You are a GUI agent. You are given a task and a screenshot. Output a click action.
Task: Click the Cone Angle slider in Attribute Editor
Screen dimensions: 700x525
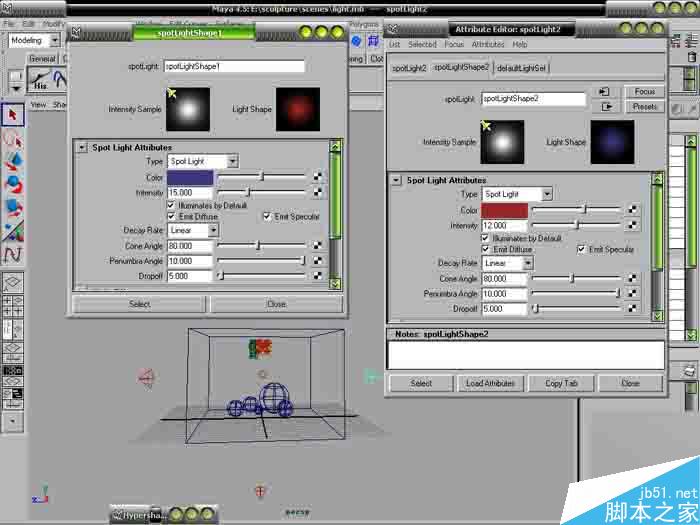pyautogui.click(x=576, y=278)
